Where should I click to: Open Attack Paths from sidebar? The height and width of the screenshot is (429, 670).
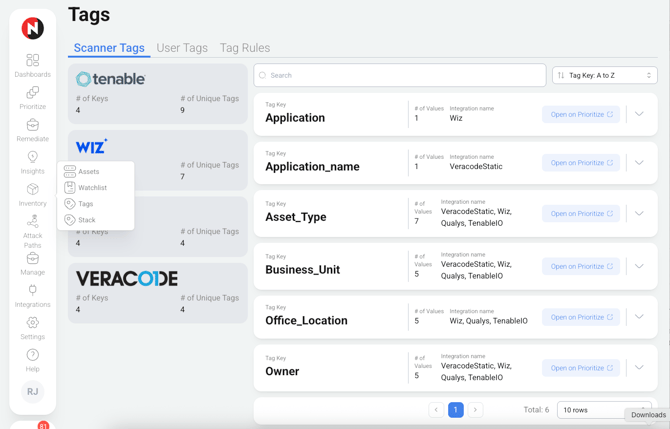(32, 223)
